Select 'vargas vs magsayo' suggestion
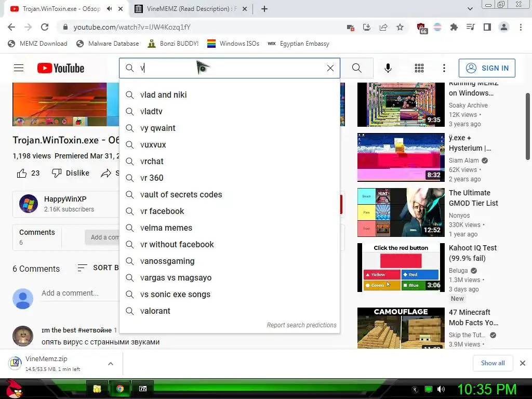The width and height of the screenshot is (532, 399). 230,277
